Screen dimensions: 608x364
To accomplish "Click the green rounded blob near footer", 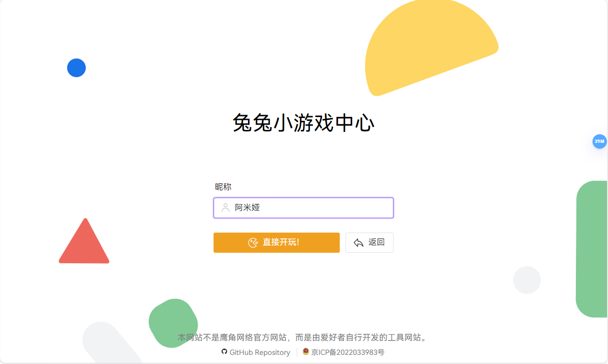I will click(x=173, y=323).
